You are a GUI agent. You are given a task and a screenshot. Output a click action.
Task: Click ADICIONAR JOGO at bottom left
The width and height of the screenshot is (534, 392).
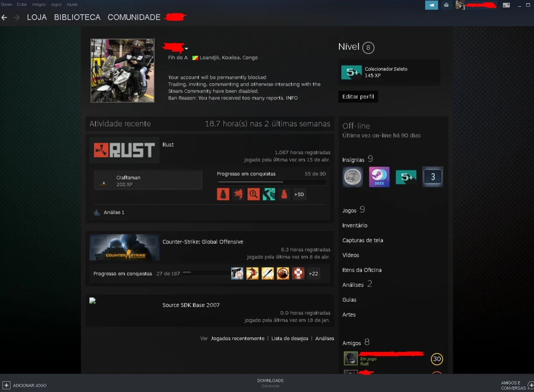click(30, 385)
